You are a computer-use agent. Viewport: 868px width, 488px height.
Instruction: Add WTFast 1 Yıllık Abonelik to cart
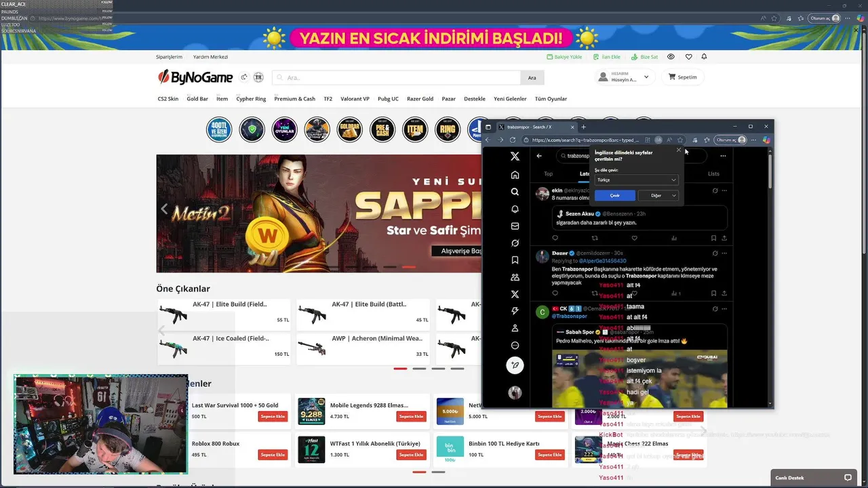[x=411, y=455]
